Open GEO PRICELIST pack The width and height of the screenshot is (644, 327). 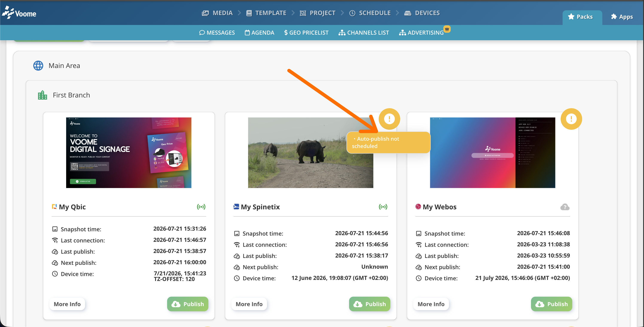pos(306,32)
